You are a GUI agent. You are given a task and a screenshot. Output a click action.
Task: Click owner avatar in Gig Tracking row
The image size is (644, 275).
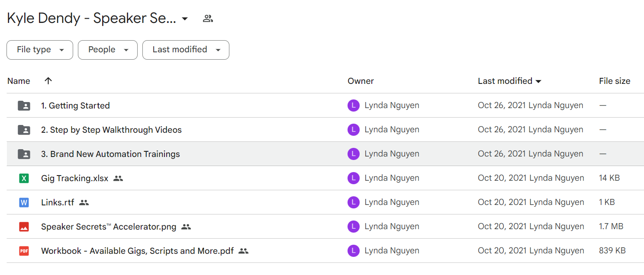(354, 178)
